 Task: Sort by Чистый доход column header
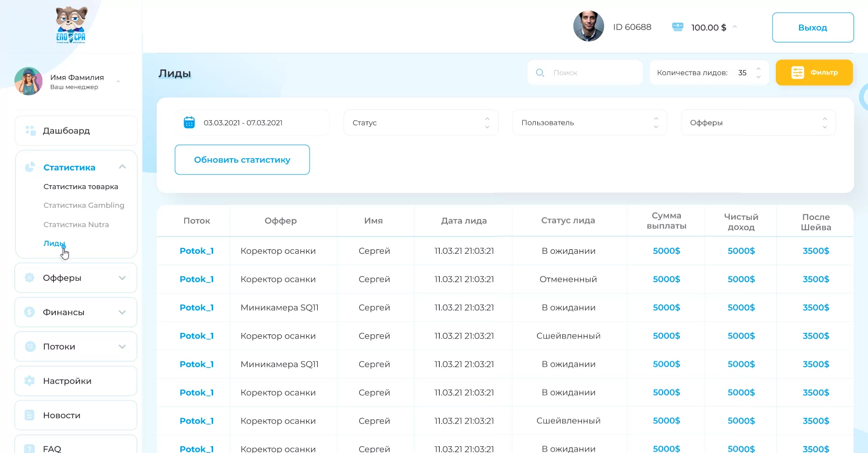(x=741, y=222)
